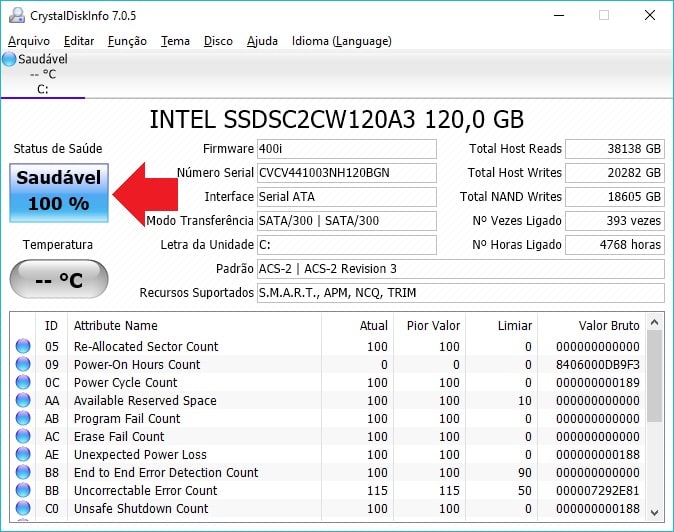Image resolution: width=674 pixels, height=532 pixels.
Task: Close the CrystalDiskInfo window
Action: click(x=650, y=15)
